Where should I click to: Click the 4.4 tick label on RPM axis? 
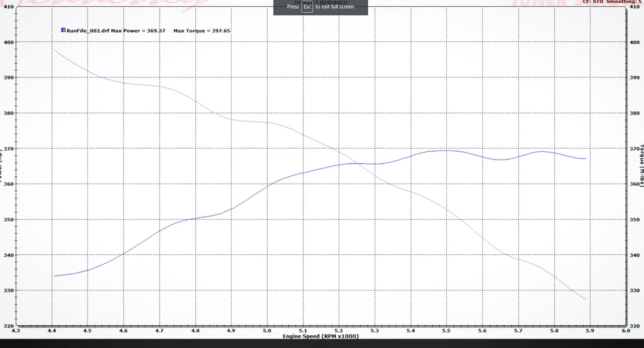(x=51, y=331)
